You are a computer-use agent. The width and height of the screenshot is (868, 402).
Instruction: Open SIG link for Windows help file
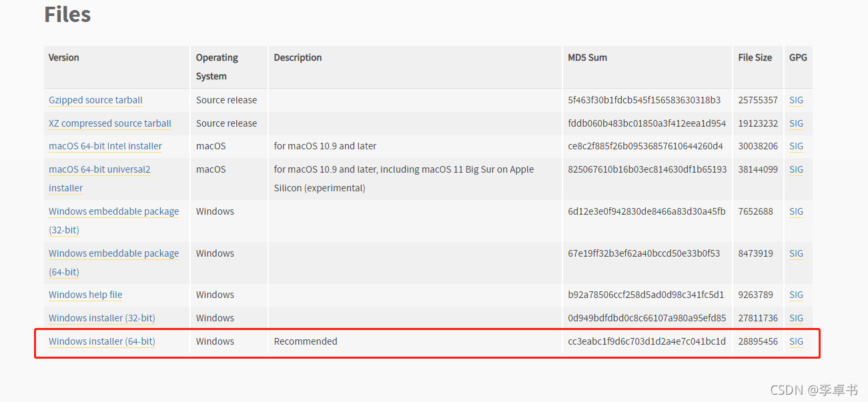(796, 295)
